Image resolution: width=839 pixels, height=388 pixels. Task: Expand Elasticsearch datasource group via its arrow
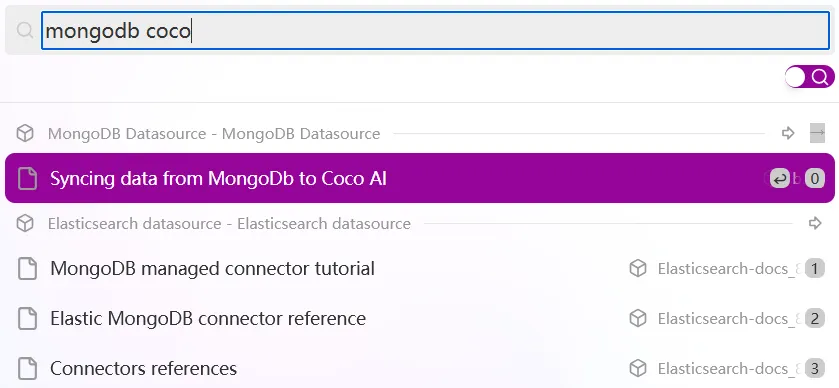pos(815,223)
